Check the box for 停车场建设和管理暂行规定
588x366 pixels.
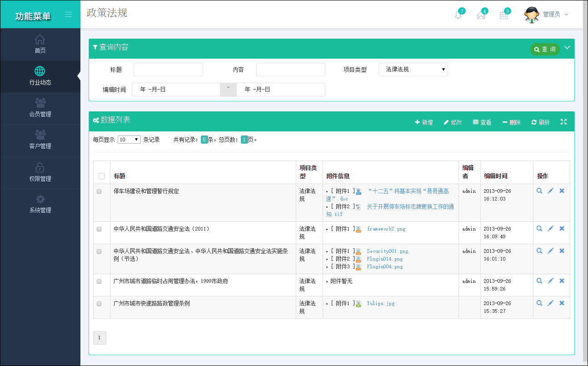[99, 191]
